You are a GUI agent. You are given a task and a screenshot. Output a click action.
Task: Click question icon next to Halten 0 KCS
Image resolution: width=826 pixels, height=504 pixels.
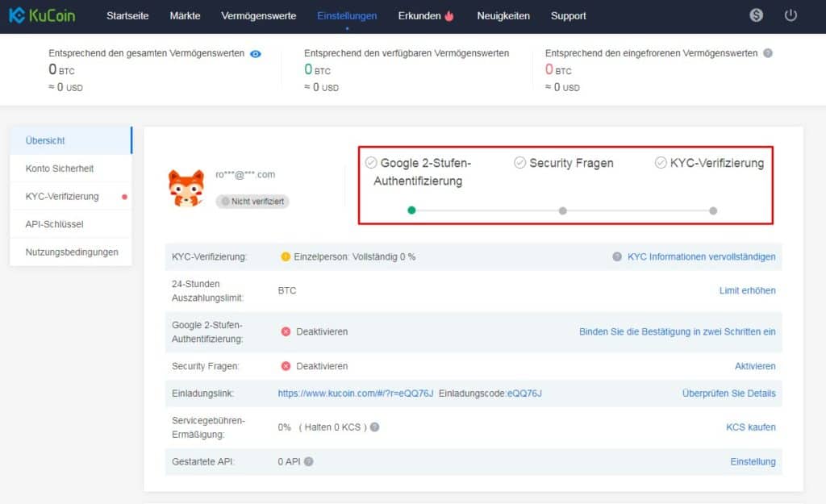coord(375,427)
